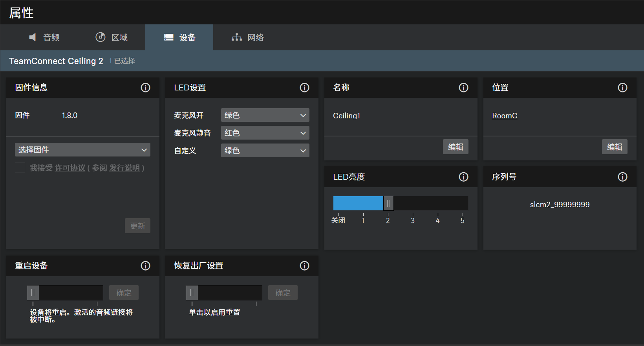The height and width of the screenshot is (346, 644).
Task: Expand the 选择固件 dropdown
Action: (82, 150)
